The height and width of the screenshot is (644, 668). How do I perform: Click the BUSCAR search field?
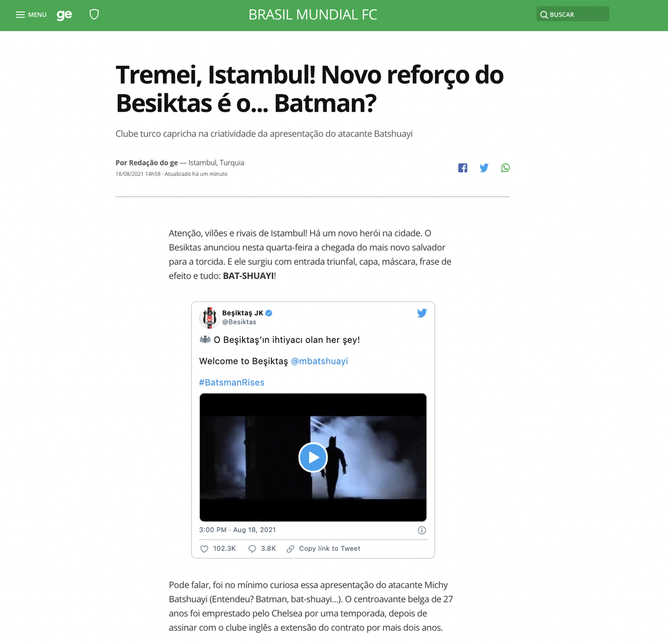pyautogui.click(x=572, y=14)
